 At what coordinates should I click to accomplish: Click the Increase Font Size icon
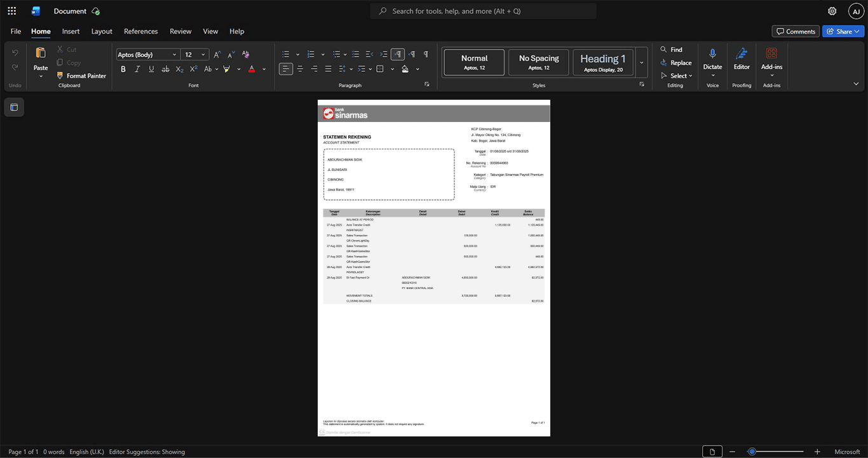217,55
